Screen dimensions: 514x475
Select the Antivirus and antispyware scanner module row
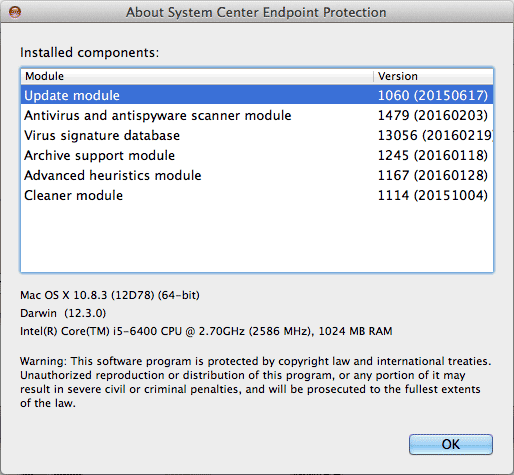[x=257, y=115]
